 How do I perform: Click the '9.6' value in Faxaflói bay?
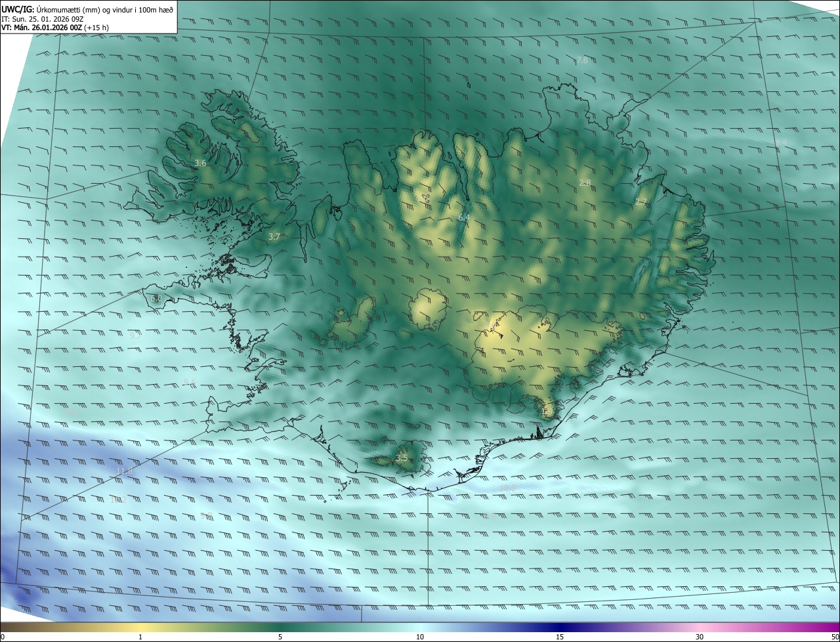pyautogui.click(x=190, y=382)
